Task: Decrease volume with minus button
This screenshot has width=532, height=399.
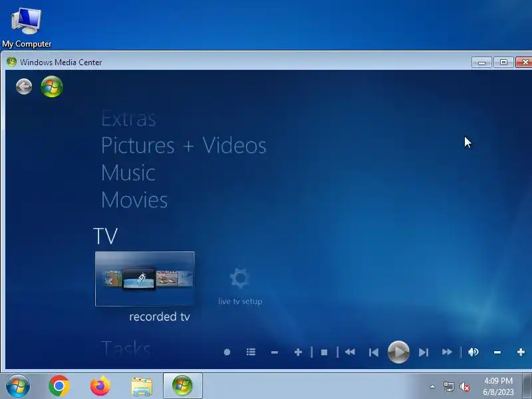Action: click(x=497, y=352)
